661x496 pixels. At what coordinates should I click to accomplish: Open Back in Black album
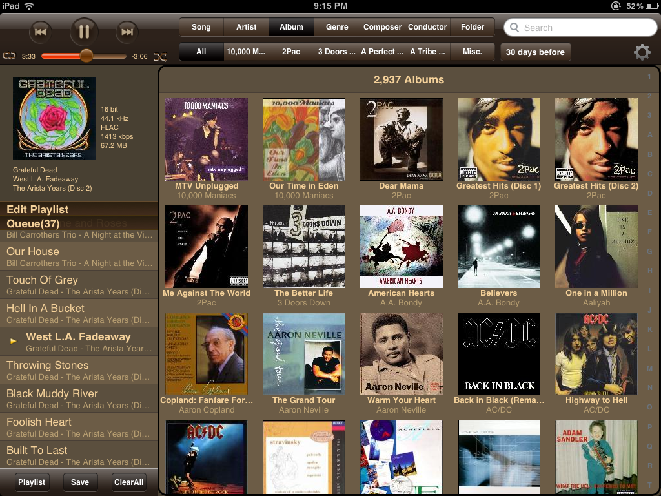pyautogui.click(x=499, y=354)
